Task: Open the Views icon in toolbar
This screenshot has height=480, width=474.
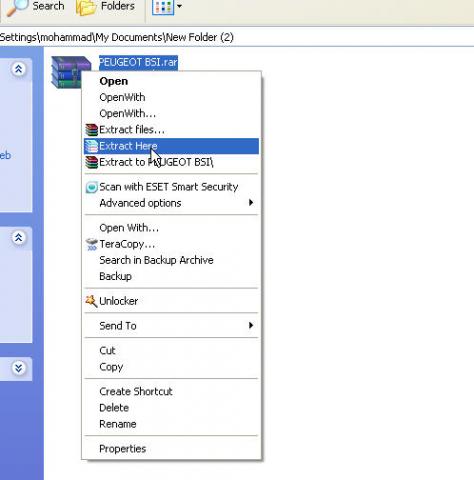Action: click(x=163, y=7)
